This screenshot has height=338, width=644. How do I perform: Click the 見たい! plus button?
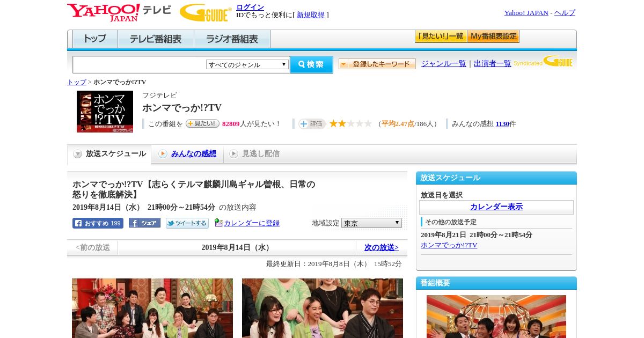(x=202, y=123)
